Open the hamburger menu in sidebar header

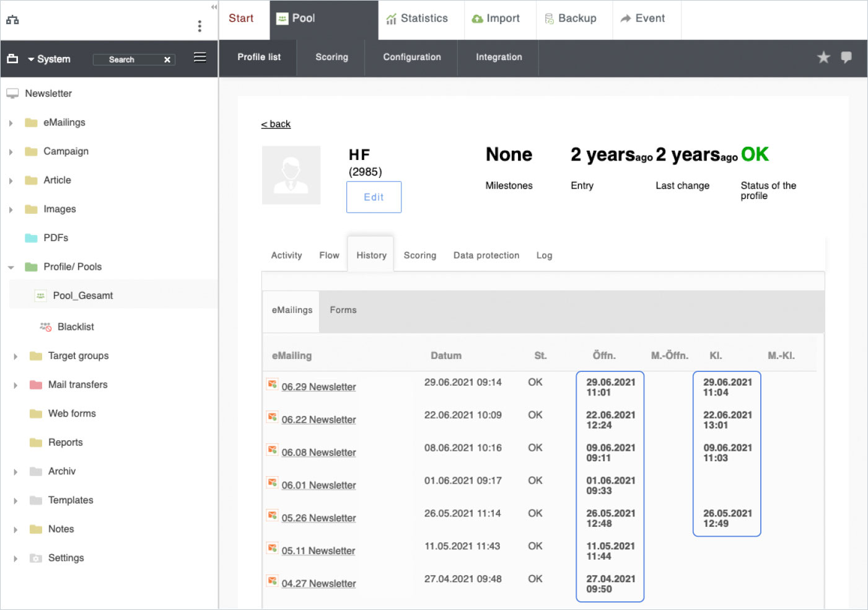click(199, 58)
